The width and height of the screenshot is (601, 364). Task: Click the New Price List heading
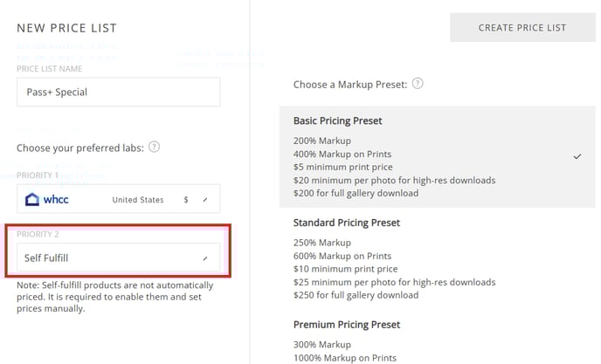(x=66, y=28)
